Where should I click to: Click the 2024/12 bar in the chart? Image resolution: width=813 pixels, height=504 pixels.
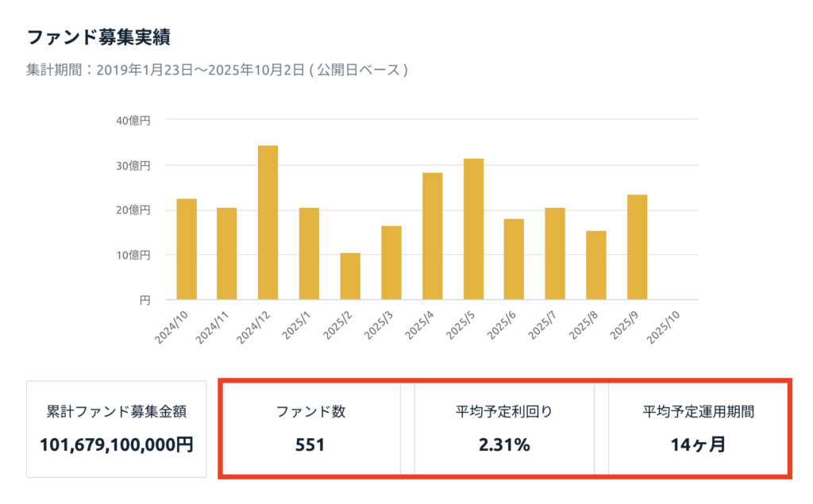coord(268,223)
